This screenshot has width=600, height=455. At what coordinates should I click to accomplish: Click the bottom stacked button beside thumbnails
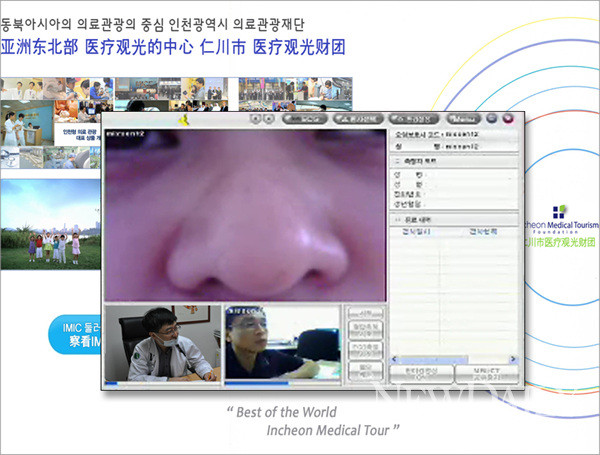[x=364, y=371]
